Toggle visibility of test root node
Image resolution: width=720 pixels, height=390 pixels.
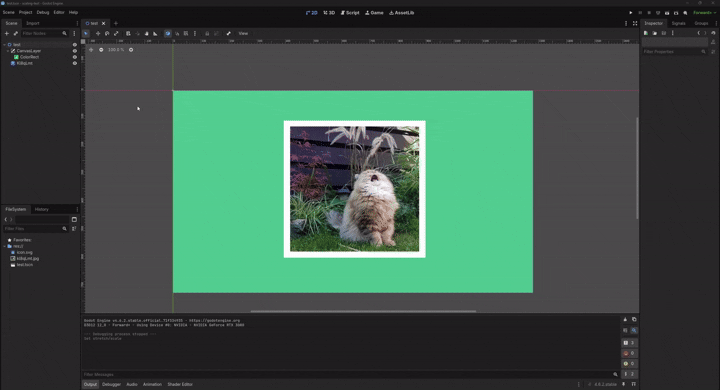tap(74, 45)
